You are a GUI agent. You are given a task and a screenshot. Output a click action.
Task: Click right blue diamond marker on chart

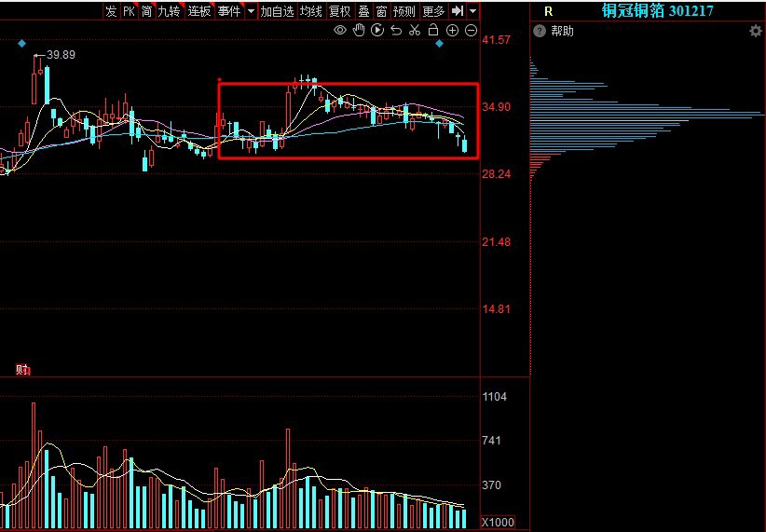point(439,44)
